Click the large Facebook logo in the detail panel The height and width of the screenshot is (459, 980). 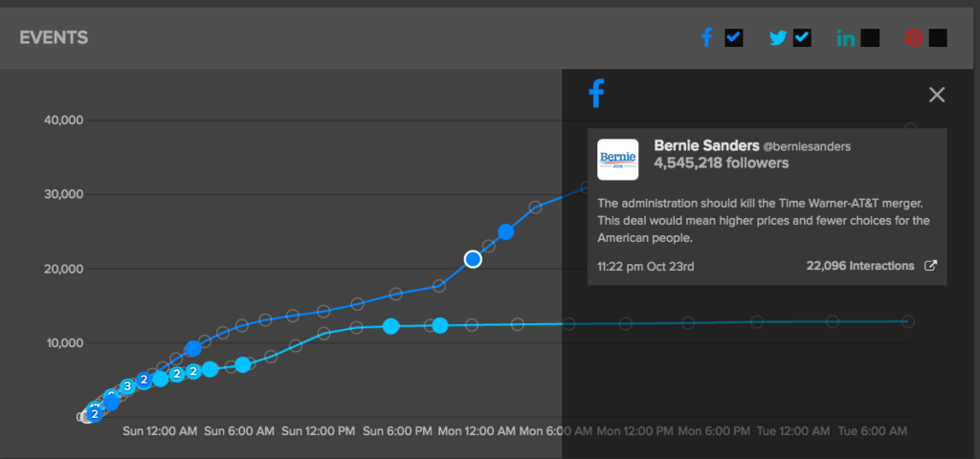(x=595, y=94)
